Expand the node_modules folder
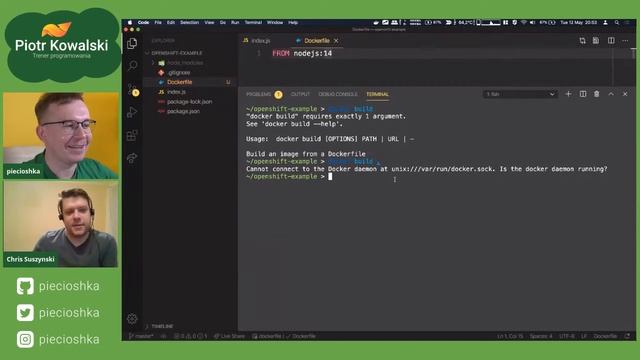The height and width of the screenshot is (360, 640). pos(185,63)
